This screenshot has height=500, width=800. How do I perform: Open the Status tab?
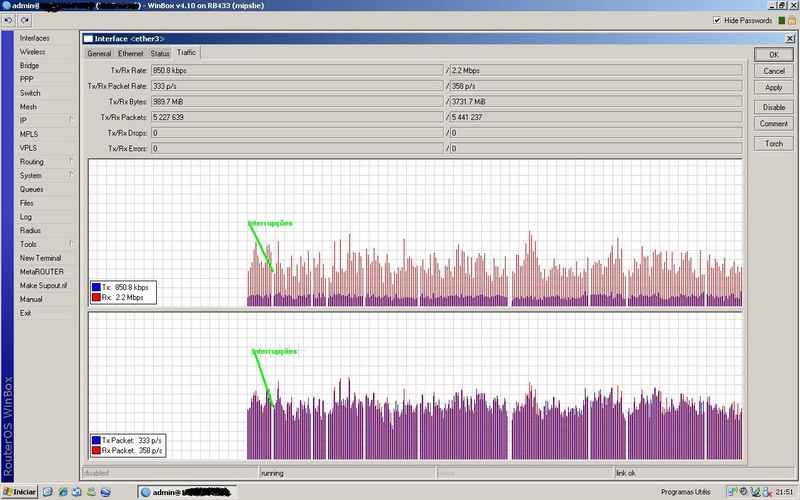160,53
